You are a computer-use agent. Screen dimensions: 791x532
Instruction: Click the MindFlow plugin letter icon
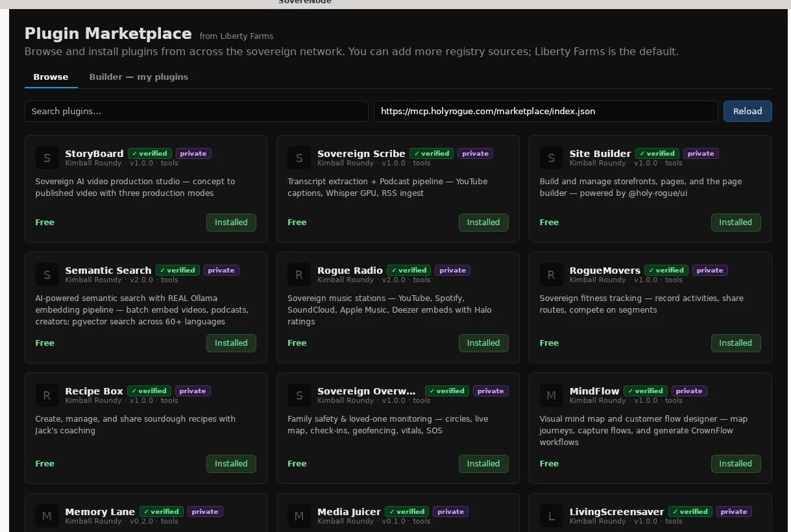(552, 395)
